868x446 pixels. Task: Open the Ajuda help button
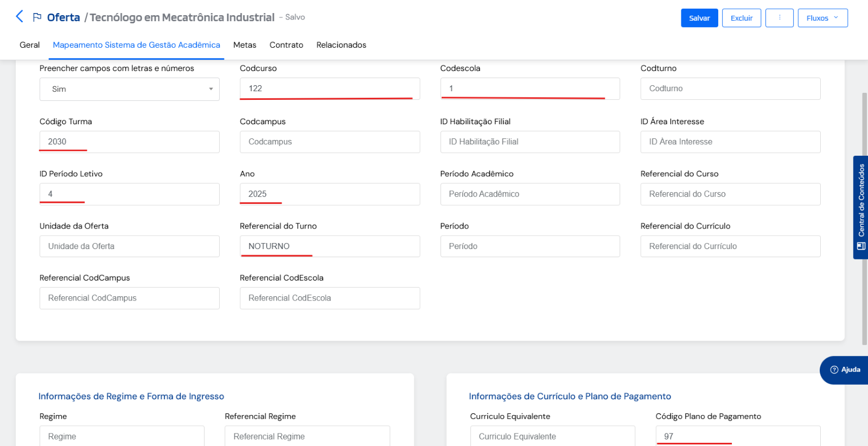click(x=845, y=370)
